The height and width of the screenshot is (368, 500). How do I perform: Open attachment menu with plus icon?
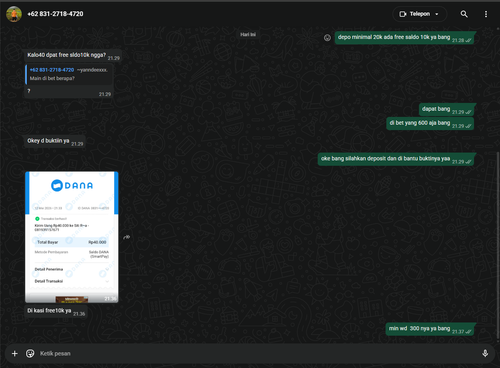[15, 353]
